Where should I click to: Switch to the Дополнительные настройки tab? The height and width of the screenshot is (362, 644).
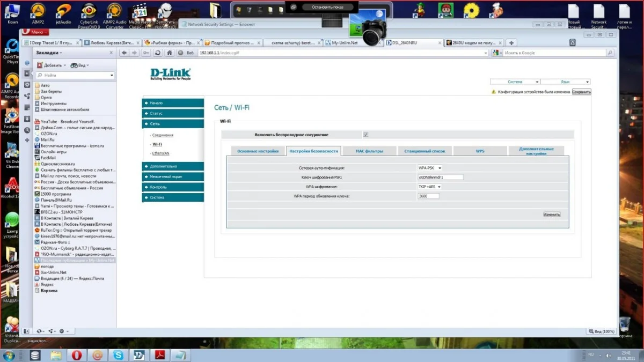(x=536, y=151)
